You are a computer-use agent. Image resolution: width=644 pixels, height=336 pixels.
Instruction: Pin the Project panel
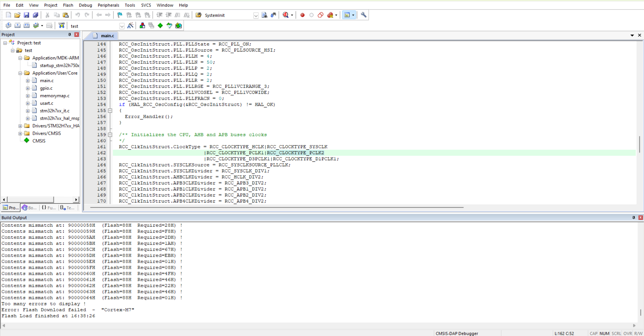click(70, 34)
